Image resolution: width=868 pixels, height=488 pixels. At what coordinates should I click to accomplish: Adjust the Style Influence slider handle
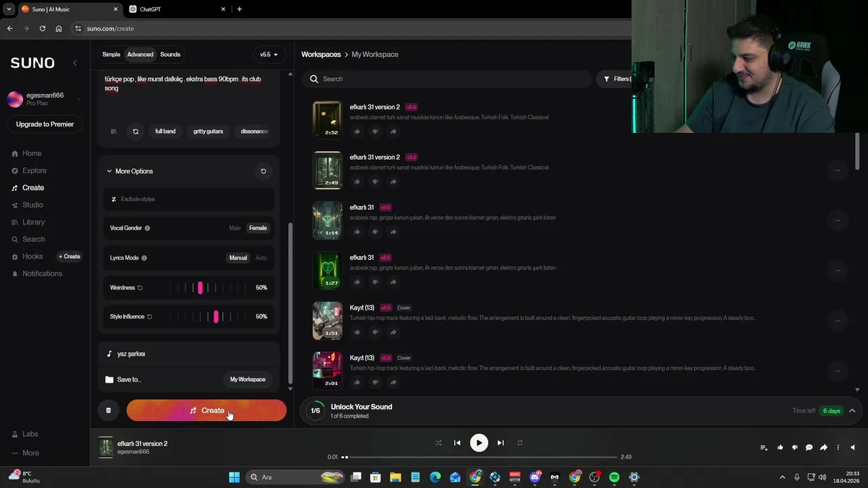[216, 317]
